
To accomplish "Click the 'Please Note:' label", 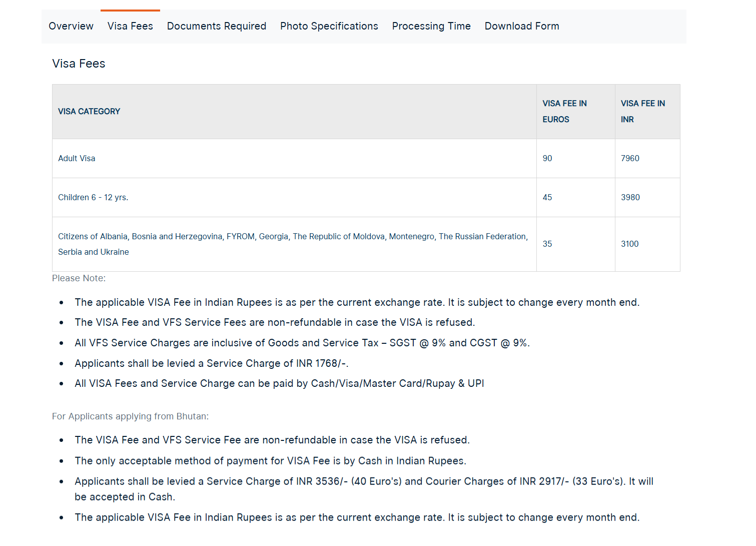I will (x=79, y=278).
